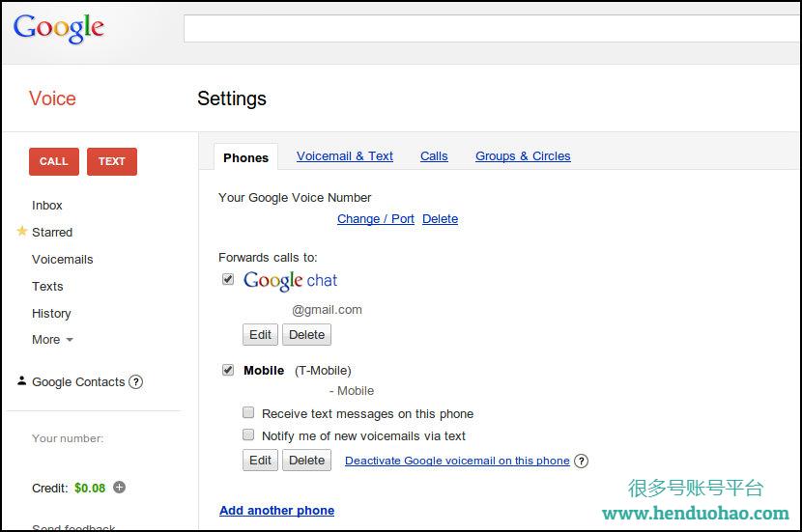Enable Notify me of new voicemails via text
Viewport: 802px width, 532px height.
pos(248,434)
